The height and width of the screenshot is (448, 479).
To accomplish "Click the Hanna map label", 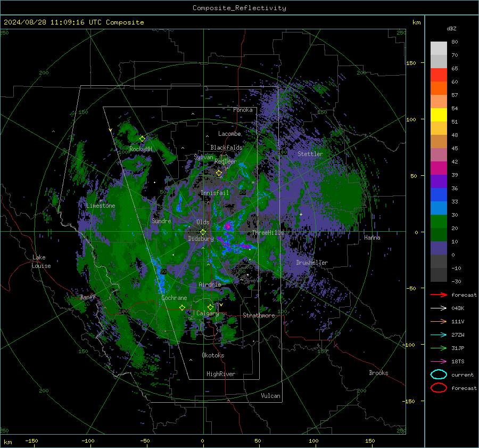I will pos(372,238).
